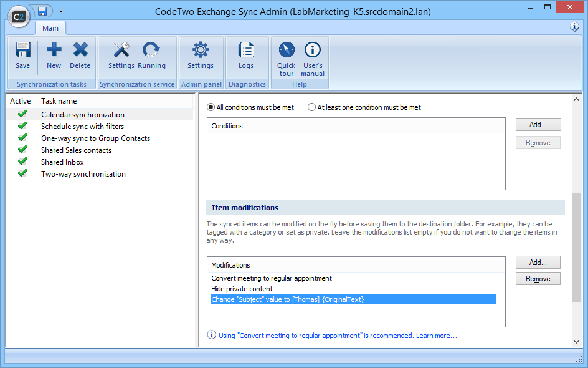
Task: Start the Quick tour
Action: coord(287,59)
